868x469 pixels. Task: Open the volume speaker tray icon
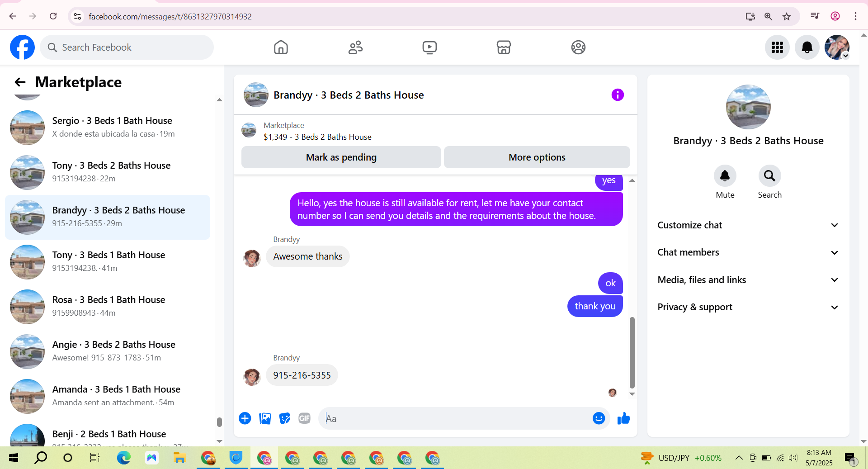click(x=793, y=458)
